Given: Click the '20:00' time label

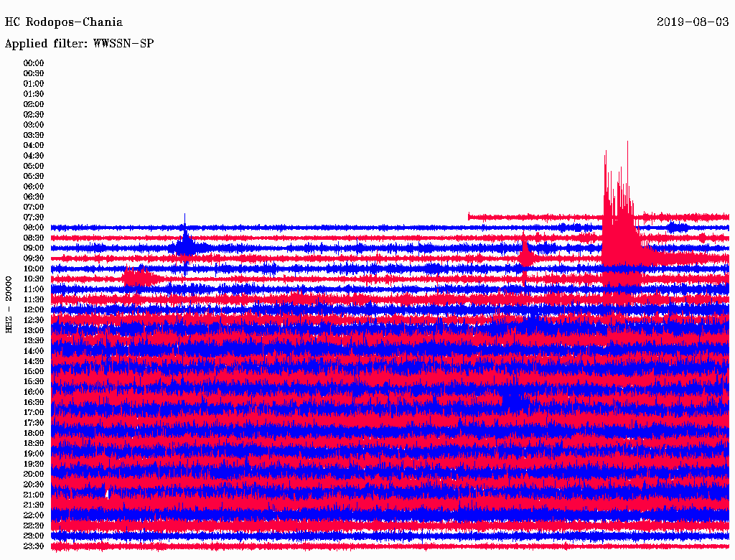Looking at the screenshot, I should [34, 474].
